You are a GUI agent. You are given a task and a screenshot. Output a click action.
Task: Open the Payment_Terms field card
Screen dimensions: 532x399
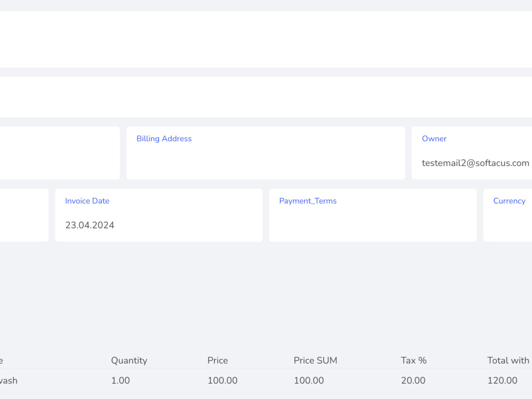click(373, 215)
